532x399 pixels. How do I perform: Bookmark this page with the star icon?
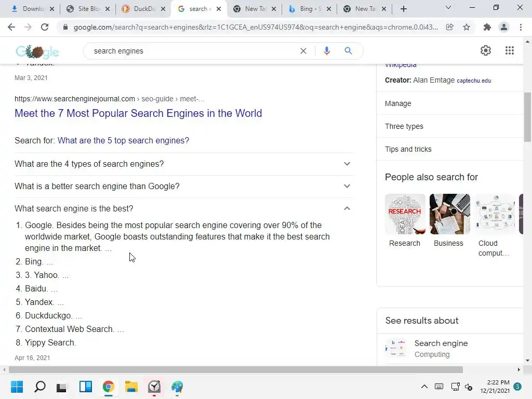[467, 27]
